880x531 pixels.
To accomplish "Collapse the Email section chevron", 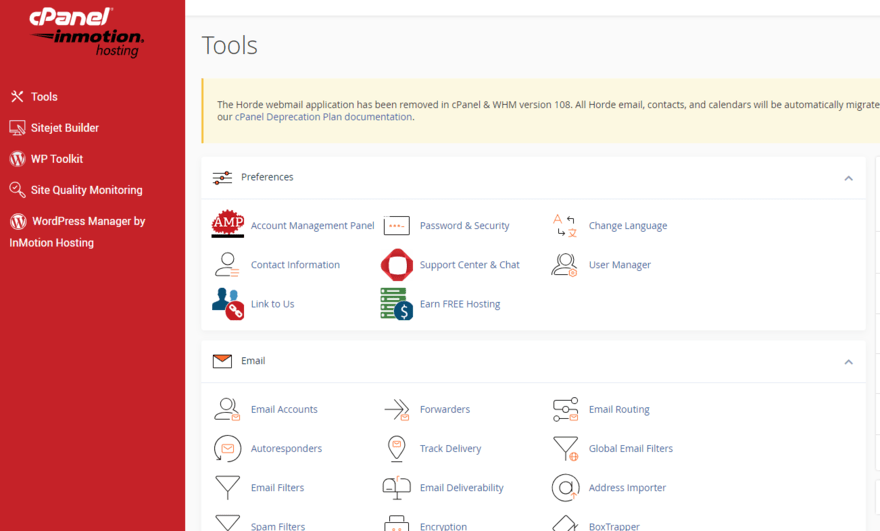I will click(x=849, y=362).
